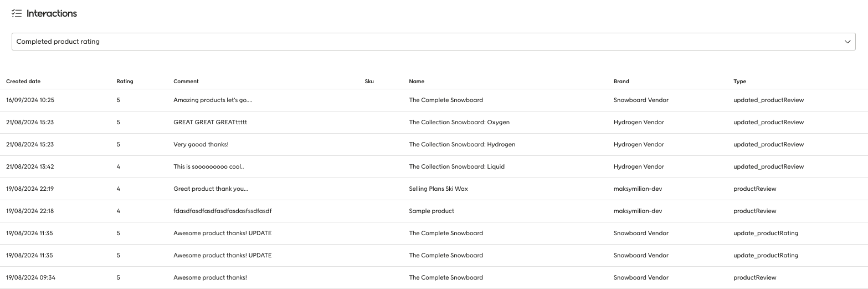This screenshot has height=289, width=868.
Task: Click the 'Very goood thanks!' comment
Action: (201, 145)
